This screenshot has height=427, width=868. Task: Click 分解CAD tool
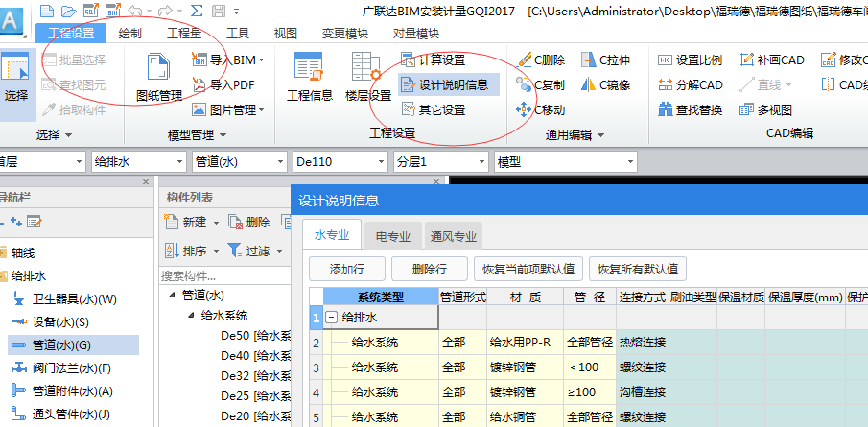tap(691, 84)
